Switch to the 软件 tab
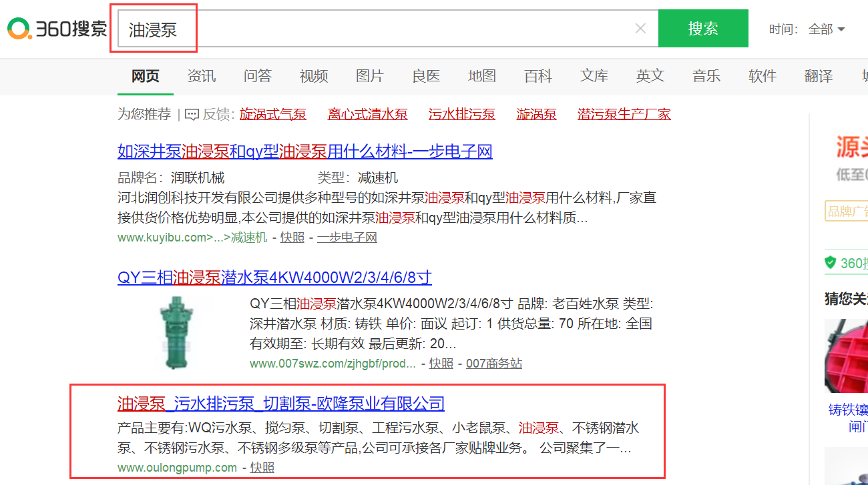Image resolution: width=868 pixels, height=485 pixels. [x=763, y=76]
